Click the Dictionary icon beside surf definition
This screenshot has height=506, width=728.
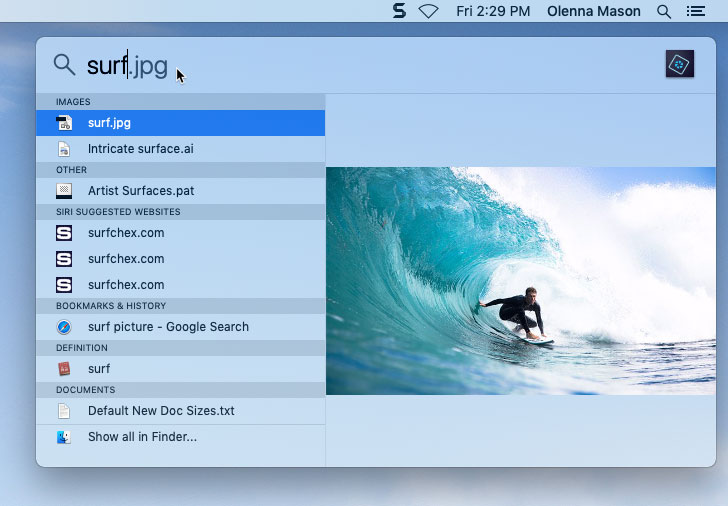pos(64,369)
